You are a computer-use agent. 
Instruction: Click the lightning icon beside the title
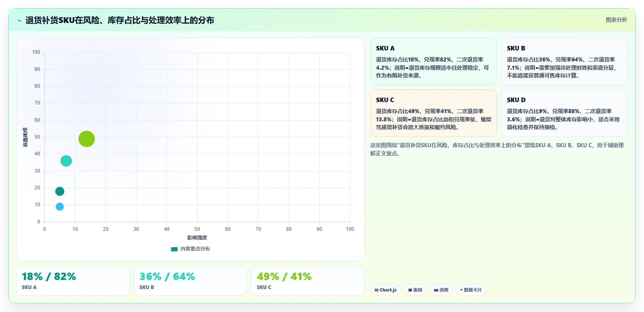(x=19, y=20)
